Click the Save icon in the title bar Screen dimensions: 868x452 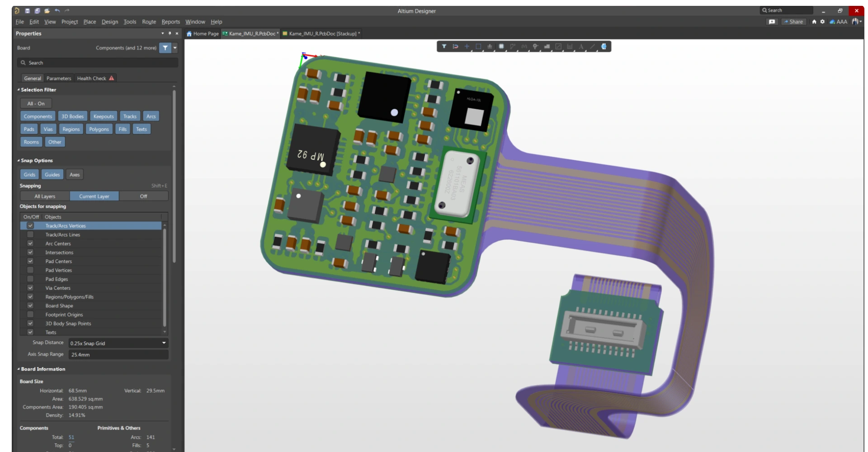click(27, 10)
